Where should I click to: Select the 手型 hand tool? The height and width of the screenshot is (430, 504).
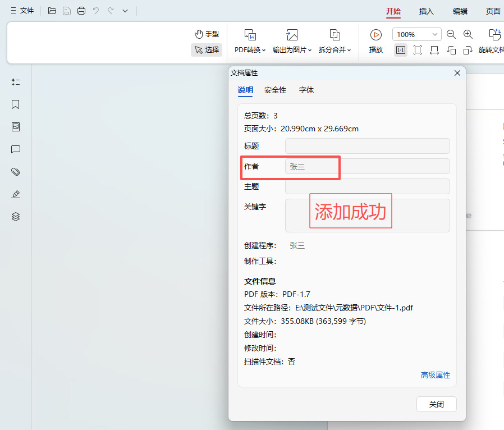(x=207, y=34)
